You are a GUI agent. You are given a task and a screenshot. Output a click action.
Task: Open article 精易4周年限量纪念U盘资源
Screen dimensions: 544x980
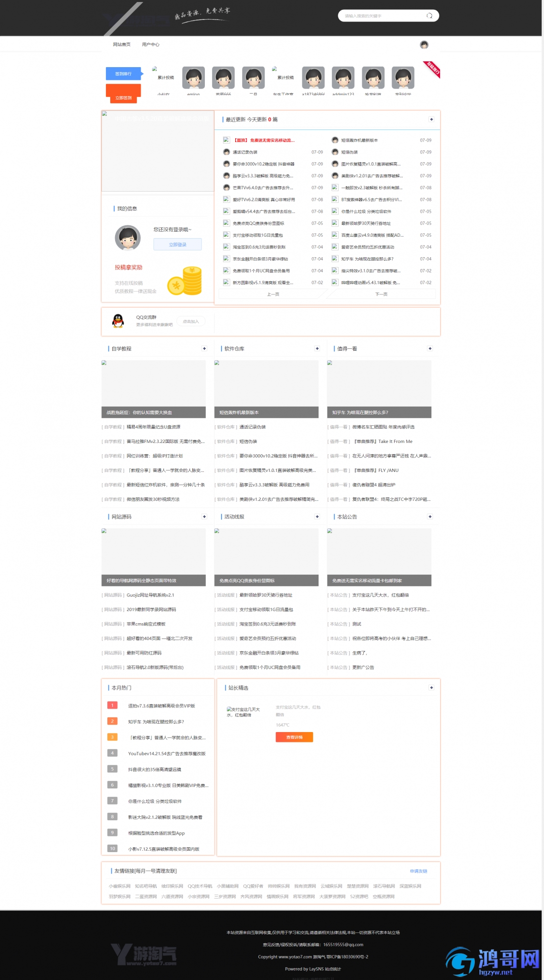(x=153, y=427)
